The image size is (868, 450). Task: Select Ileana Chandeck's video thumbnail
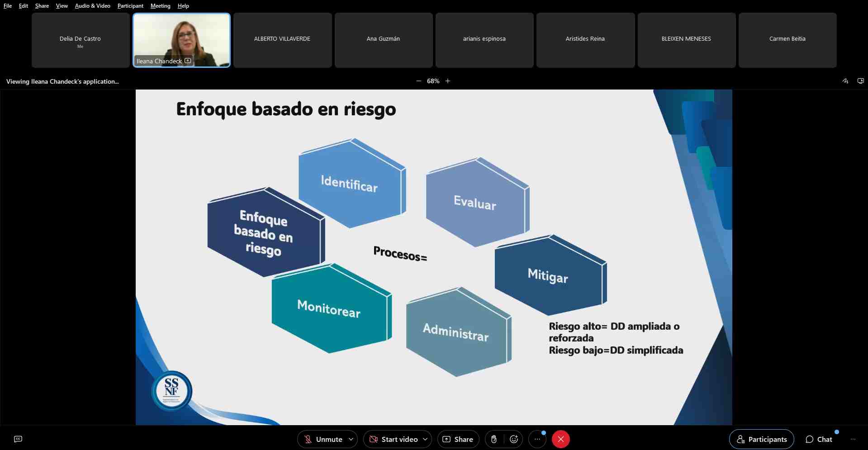point(181,40)
